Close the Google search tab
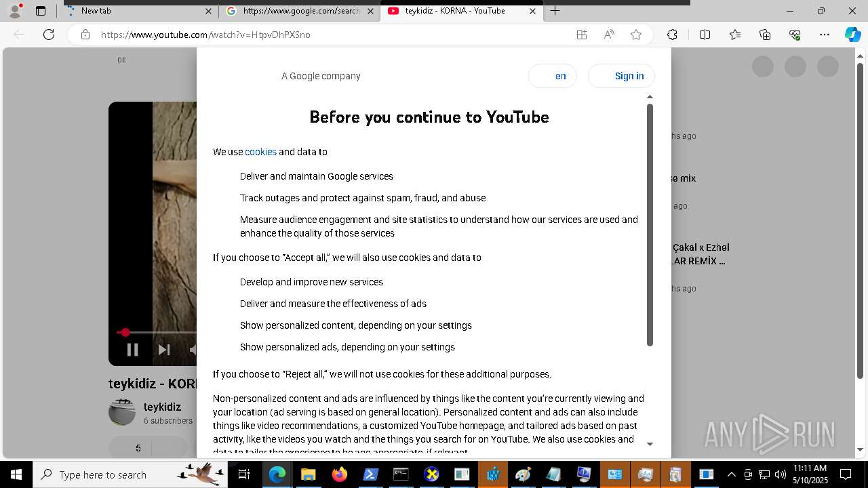The image size is (868, 488). [370, 11]
